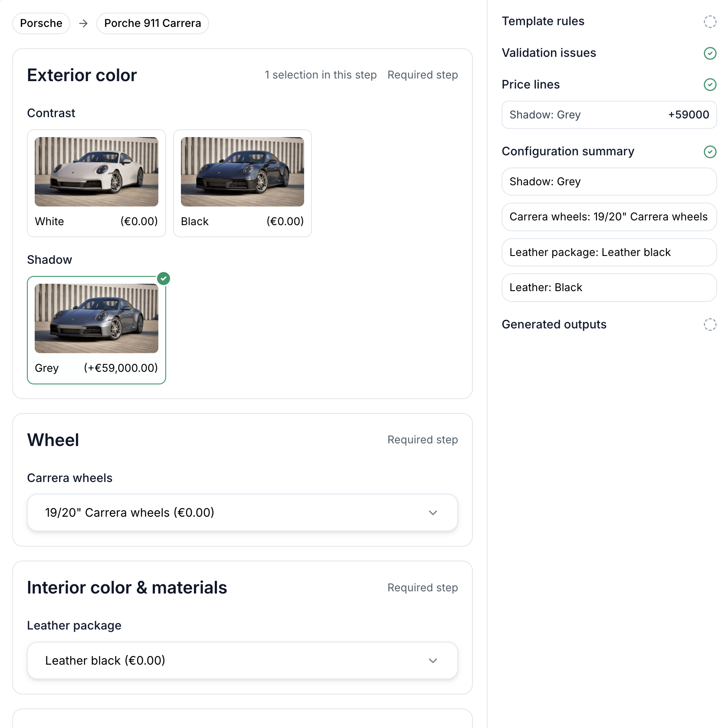Click the Leather: Black summary item
Image resolution: width=728 pixels, height=728 pixels.
pos(609,288)
